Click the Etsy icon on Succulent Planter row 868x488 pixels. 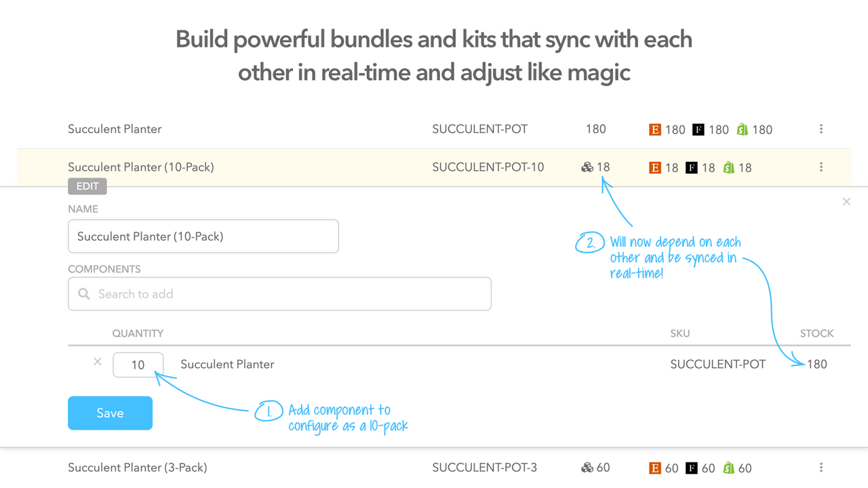[x=656, y=129]
